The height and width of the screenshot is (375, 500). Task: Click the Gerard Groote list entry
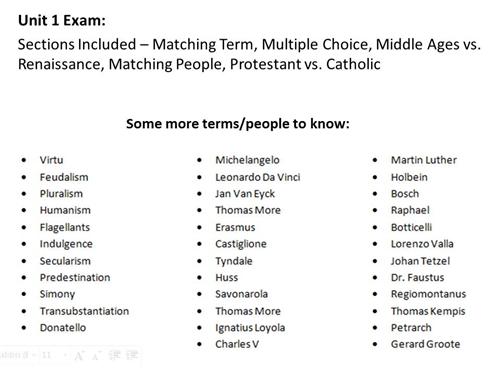coord(425,344)
